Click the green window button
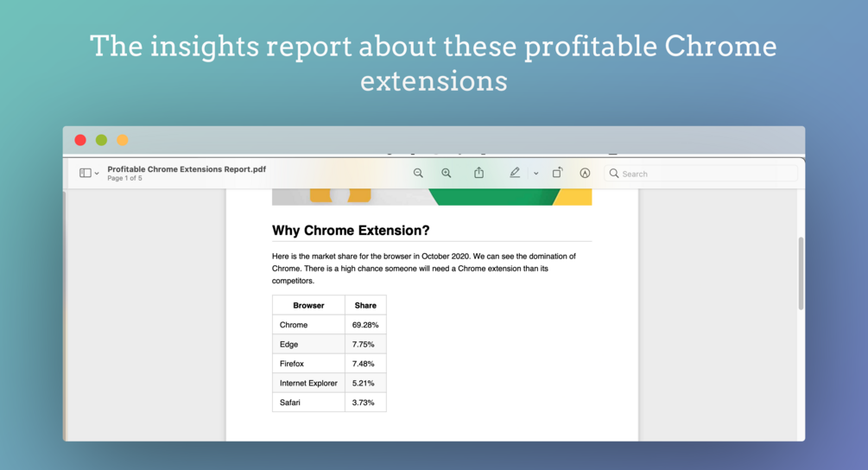 pos(101,140)
